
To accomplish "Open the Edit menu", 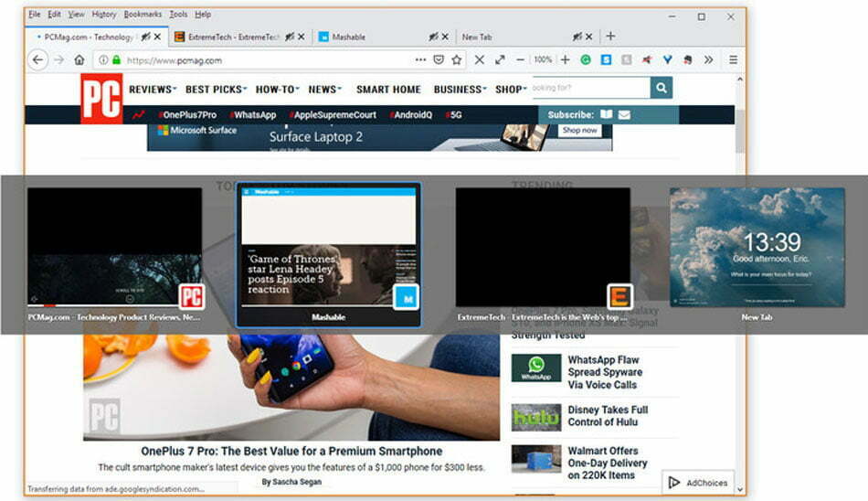I will coord(54,15).
